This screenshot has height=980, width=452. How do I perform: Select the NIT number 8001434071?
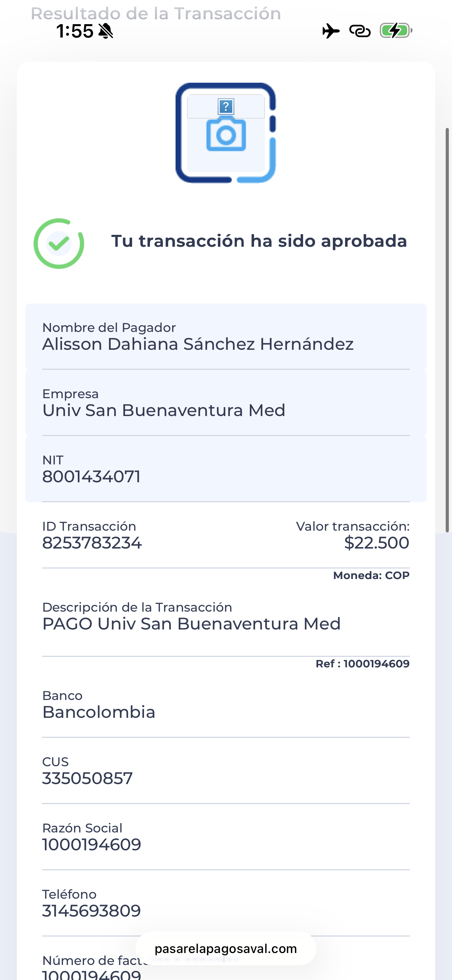91,476
